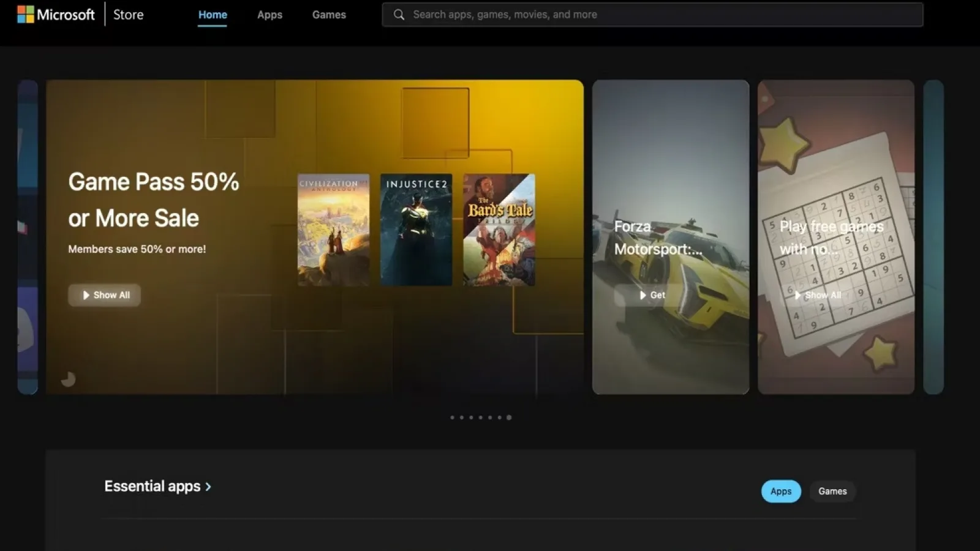Open the Civilization Anthology cover
This screenshot has height=551, width=980.
333,230
